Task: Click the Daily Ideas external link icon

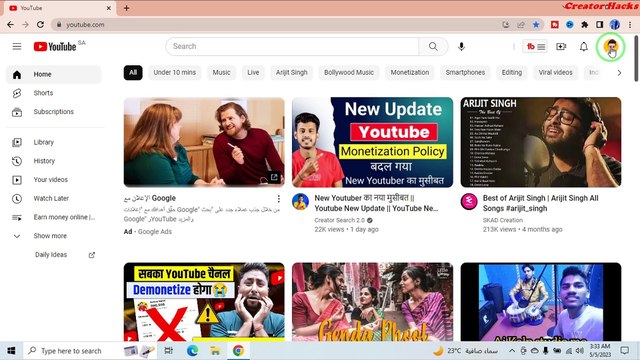Action: pos(92,255)
